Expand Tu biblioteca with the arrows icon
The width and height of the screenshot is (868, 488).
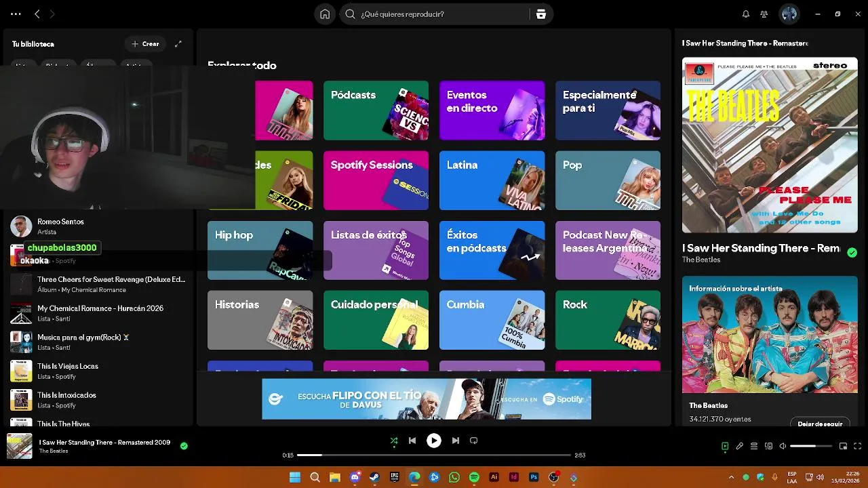coord(178,44)
